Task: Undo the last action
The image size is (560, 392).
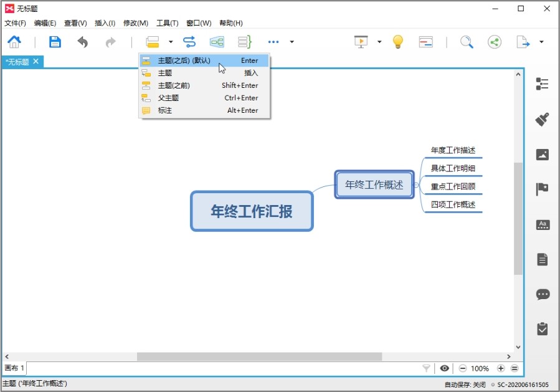Action: tap(82, 42)
